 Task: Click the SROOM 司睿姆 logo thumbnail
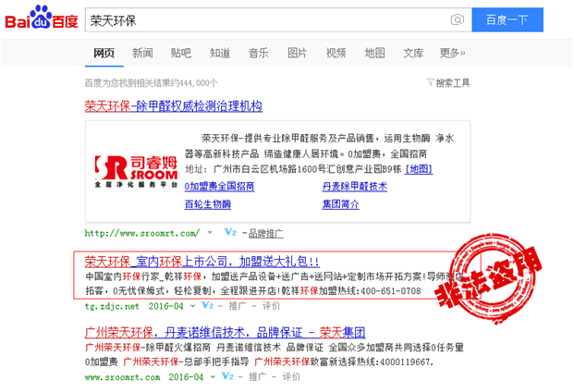(x=136, y=171)
